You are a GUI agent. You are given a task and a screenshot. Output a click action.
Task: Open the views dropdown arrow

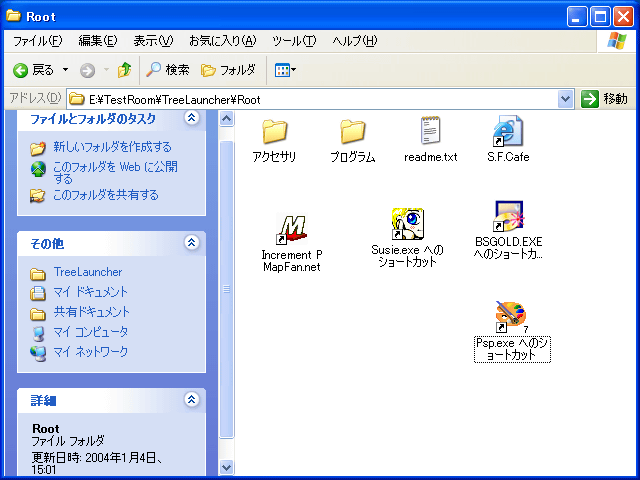click(x=293, y=70)
